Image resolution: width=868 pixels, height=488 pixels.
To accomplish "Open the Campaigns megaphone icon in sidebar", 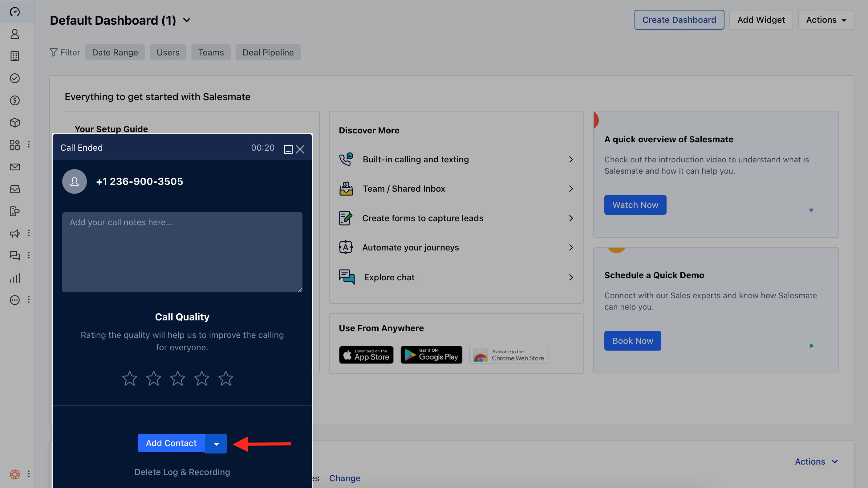I will point(14,233).
